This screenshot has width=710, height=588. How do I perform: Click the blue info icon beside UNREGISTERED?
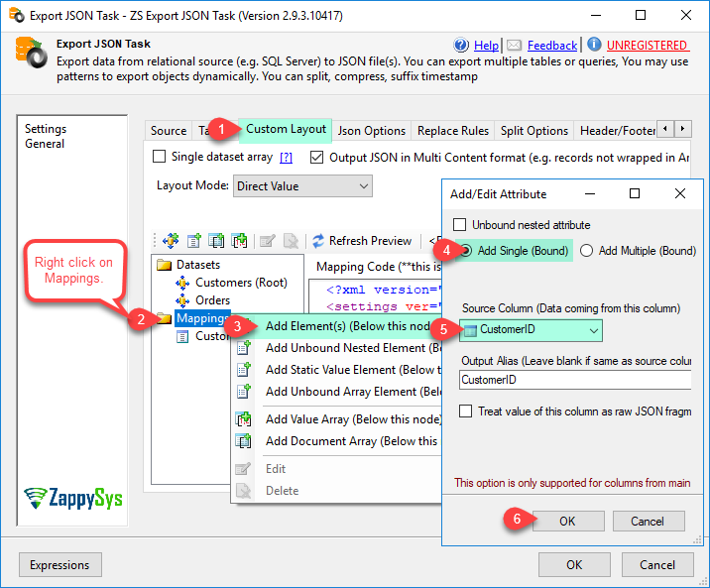[594, 45]
